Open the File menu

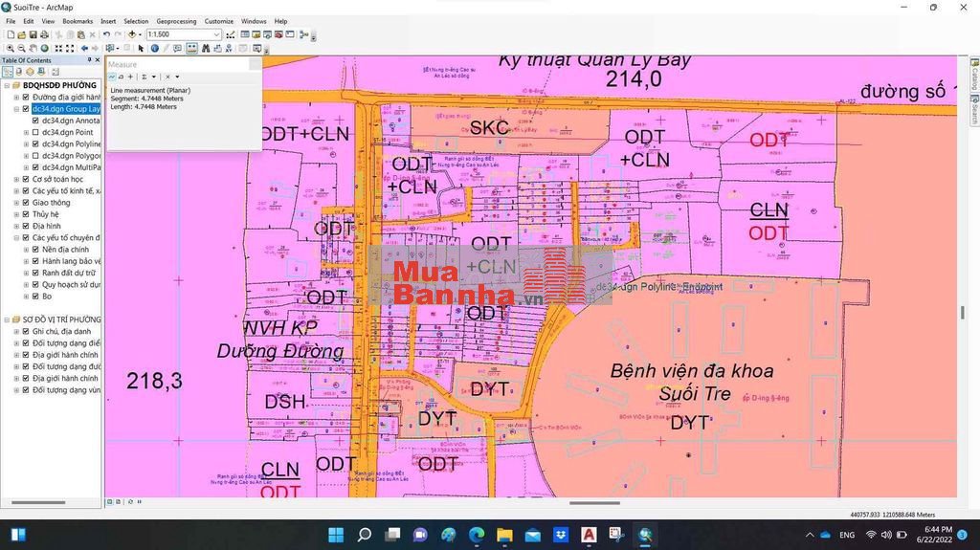coord(11,21)
